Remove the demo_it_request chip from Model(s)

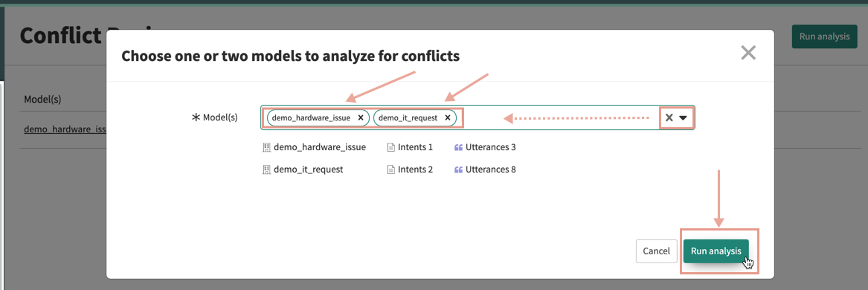[447, 118]
